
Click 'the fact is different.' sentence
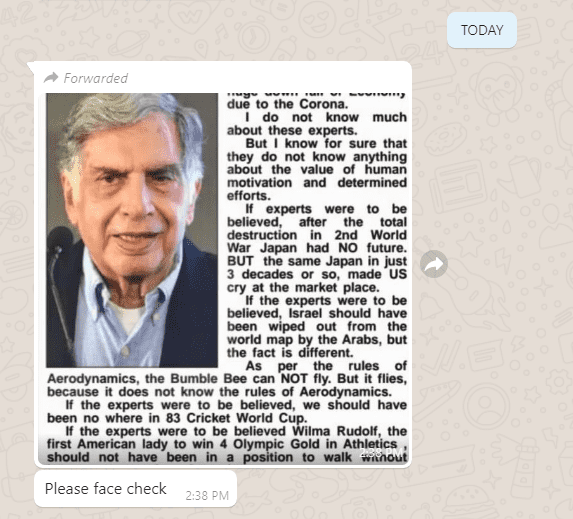290,353
